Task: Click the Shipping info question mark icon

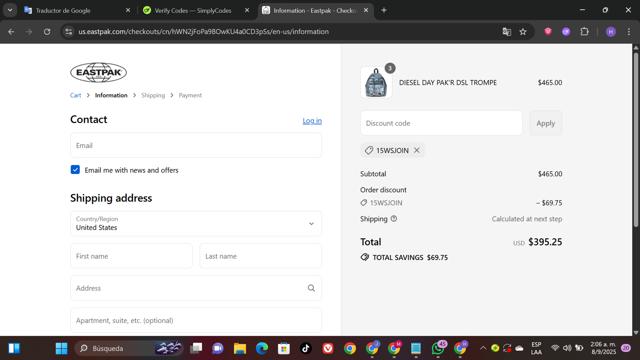Action: click(x=394, y=219)
